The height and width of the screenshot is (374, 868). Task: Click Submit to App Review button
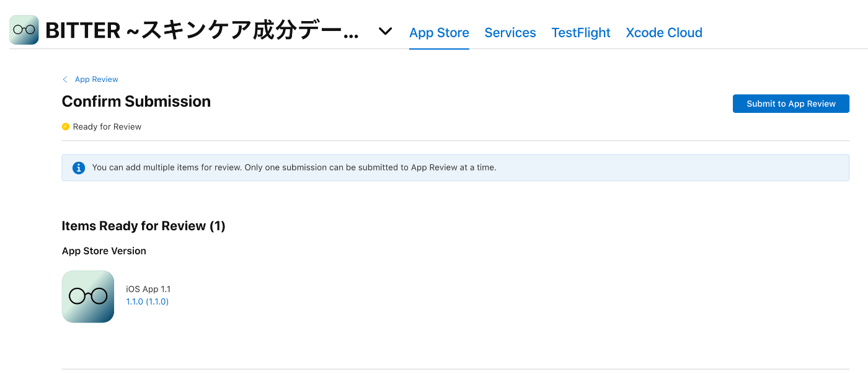pos(791,104)
